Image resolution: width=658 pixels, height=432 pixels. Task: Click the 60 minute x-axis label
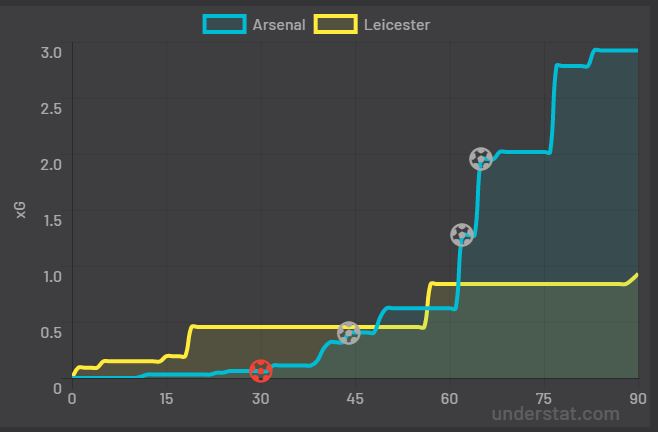click(449, 398)
